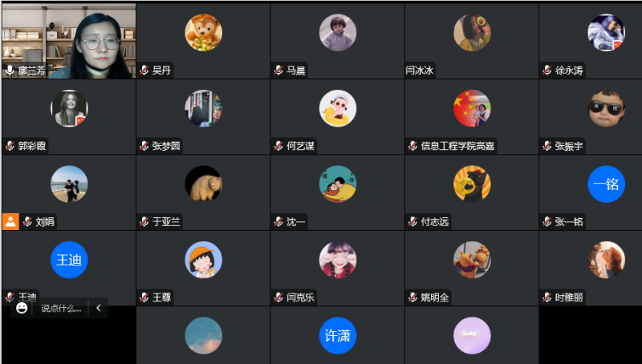642x364 pixels.
Task: Click the 闫冰冰 name label
Action: coord(420,71)
